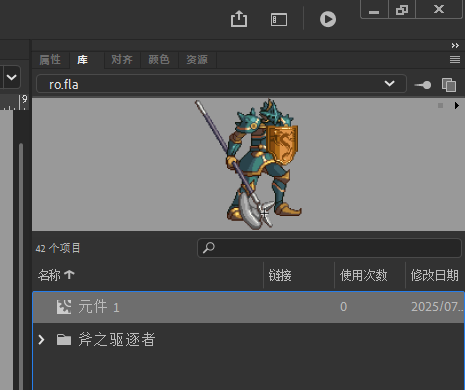The image size is (465, 390).
Task: Select the 元件 1 library item
Action: point(248,307)
